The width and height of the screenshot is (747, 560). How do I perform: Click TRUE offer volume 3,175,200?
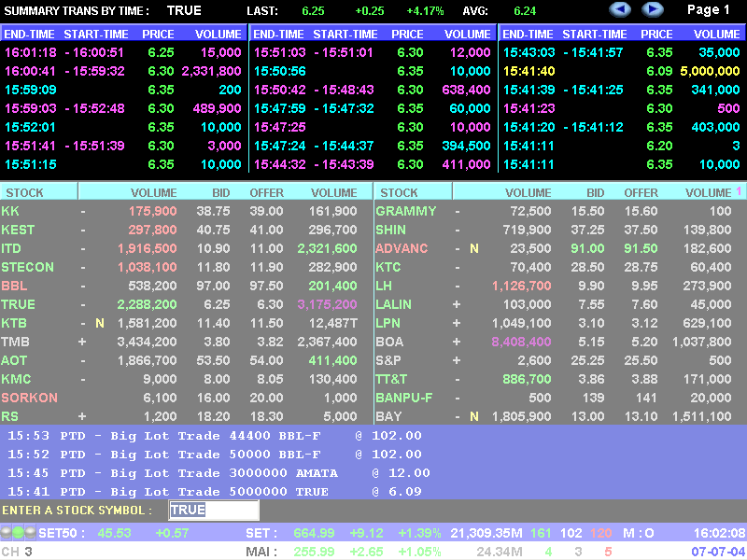(327, 304)
